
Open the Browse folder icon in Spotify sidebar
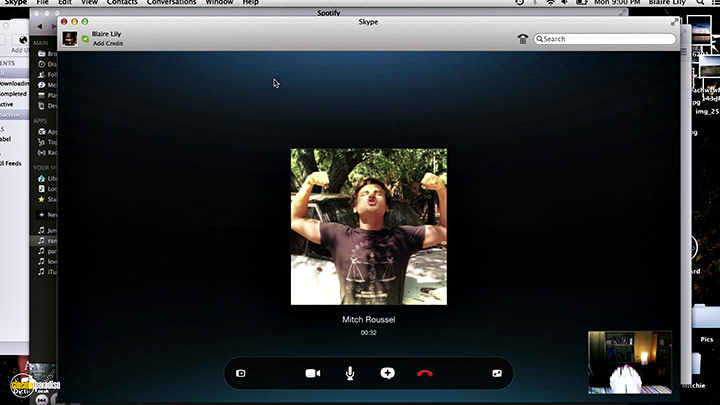click(41, 54)
